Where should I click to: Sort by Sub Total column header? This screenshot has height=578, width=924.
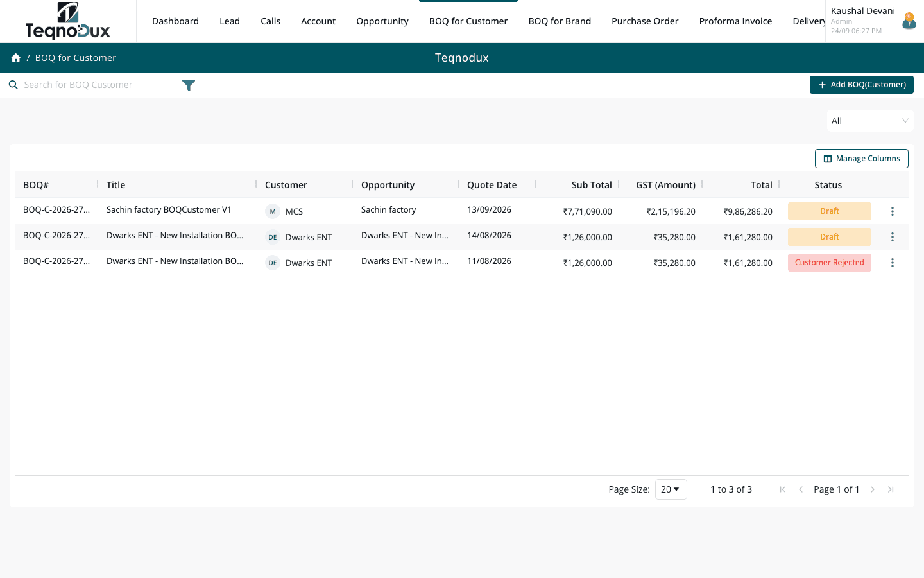(592, 185)
